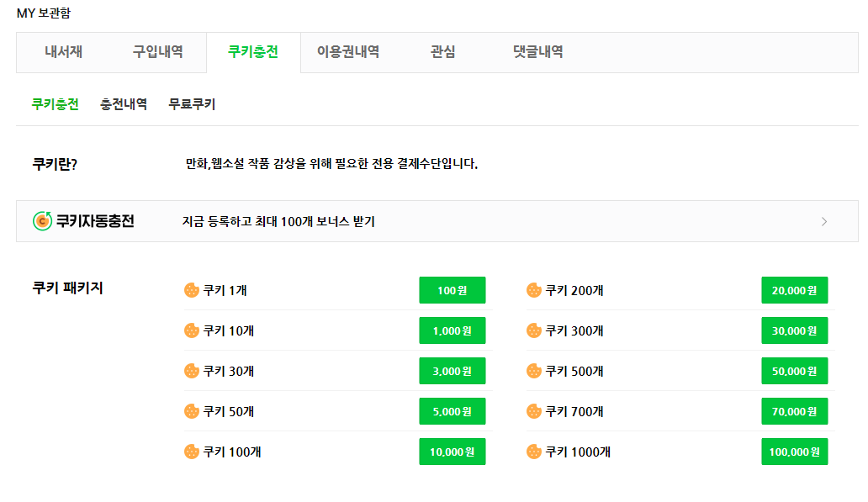Expand the 쿠키자동충전 banner arrow
The width and height of the screenshot is (868, 502).
point(823,221)
